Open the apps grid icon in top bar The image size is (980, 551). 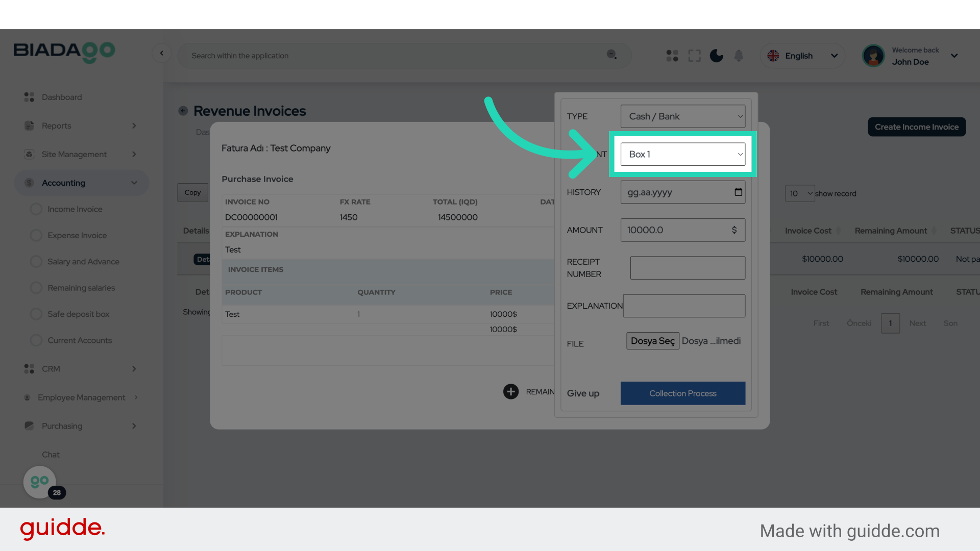coord(672,56)
